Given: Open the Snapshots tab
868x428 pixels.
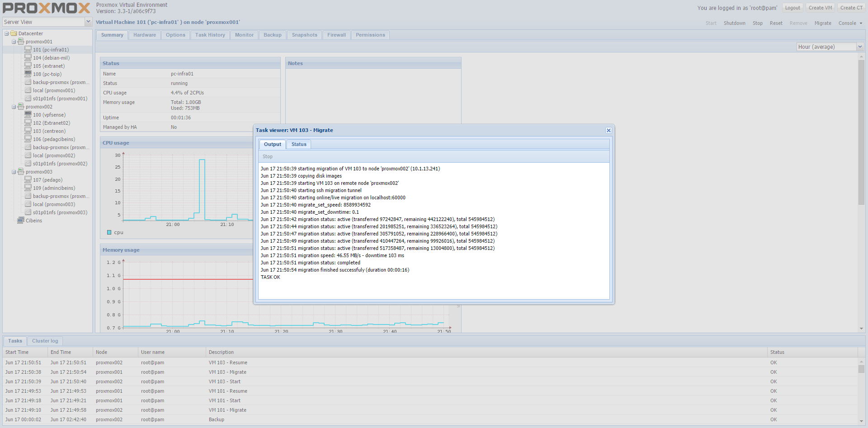Looking at the screenshot, I should pyautogui.click(x=304, y=35).
